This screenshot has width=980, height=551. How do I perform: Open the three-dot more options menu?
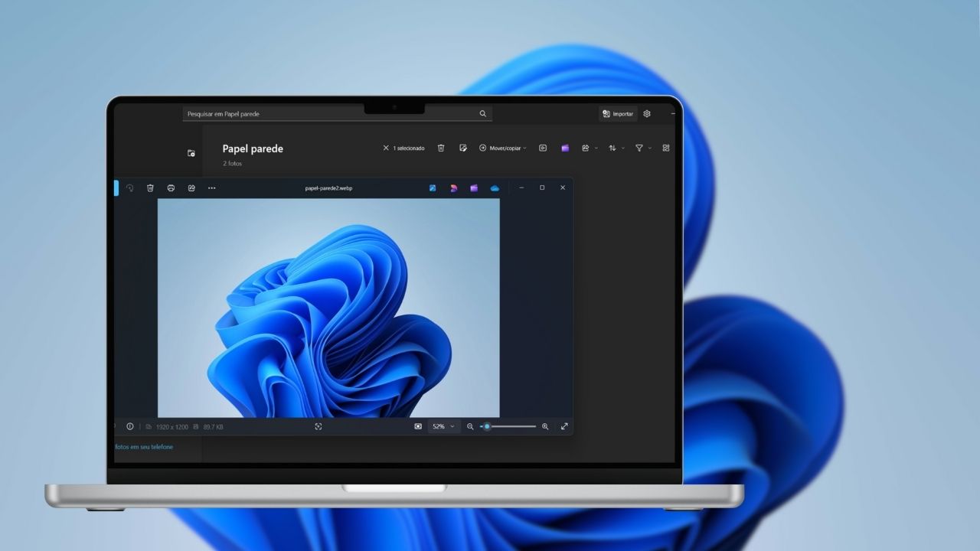(x=212, y=187)
